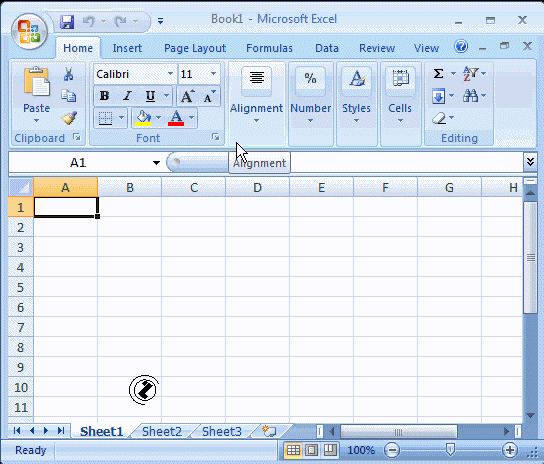Click the zoom slider handle
Screen dimensions: 544x464
pos(450,450)
